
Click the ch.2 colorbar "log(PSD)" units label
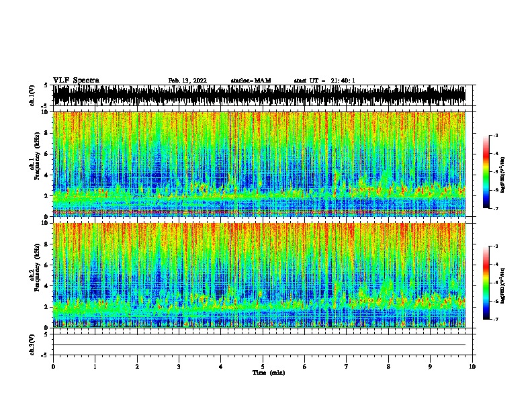[502, 285]
